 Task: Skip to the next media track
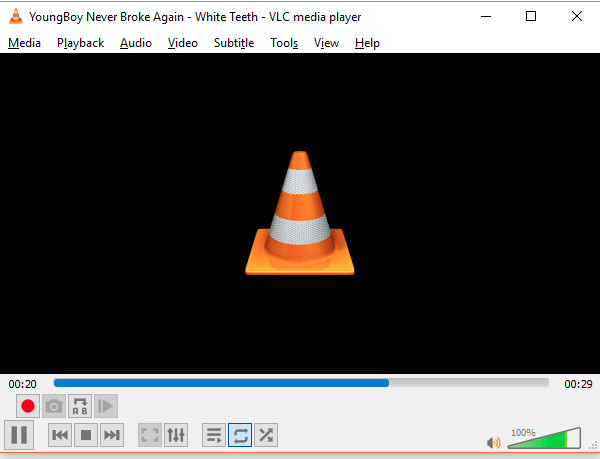[x=112, y=435]
